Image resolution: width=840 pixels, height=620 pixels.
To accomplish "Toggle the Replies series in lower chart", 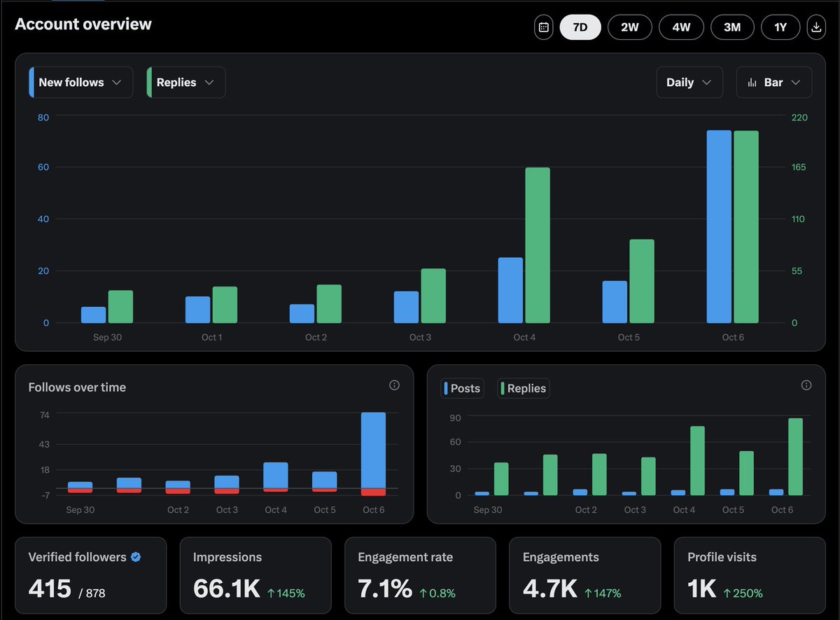I will pyautogui.click(x=524, y=388).
